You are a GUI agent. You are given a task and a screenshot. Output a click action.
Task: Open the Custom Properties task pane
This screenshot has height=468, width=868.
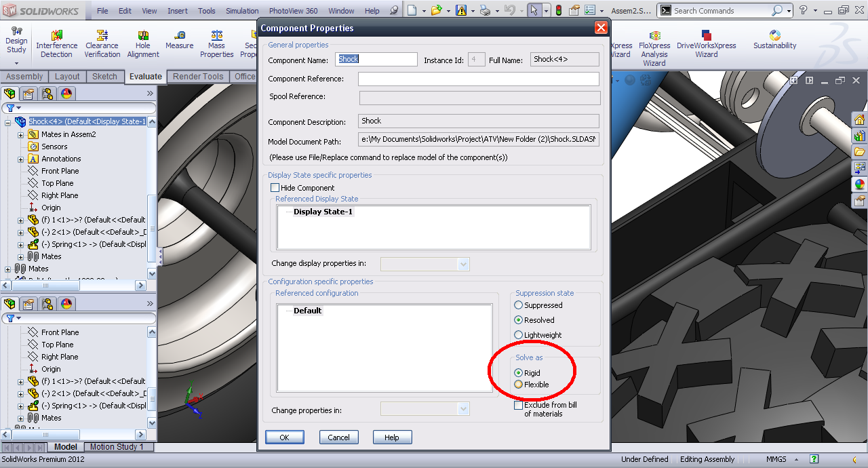click(x=860, y=201)
